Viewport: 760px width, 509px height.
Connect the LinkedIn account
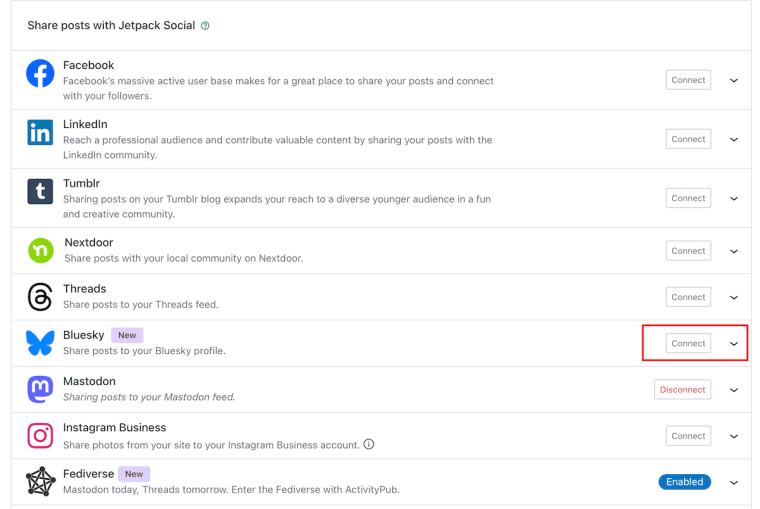click(x=688, y=139)
